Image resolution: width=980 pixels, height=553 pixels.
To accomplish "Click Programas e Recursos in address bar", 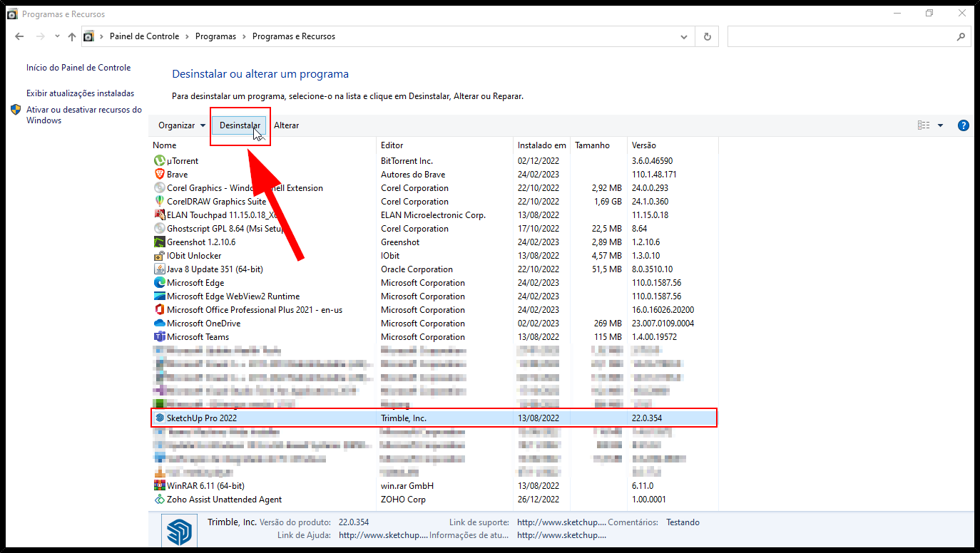I will click(294, 36).
